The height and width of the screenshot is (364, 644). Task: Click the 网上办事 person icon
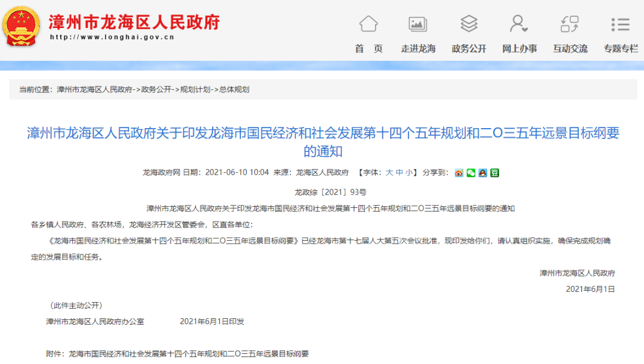coord(519,24)
